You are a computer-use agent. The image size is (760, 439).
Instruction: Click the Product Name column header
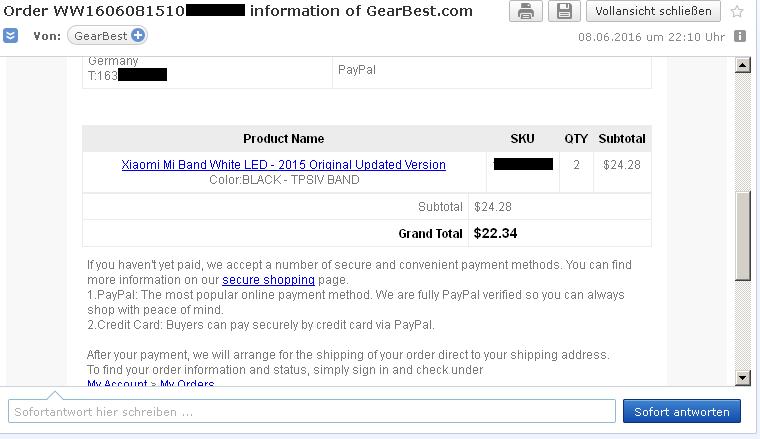point(283,139)
